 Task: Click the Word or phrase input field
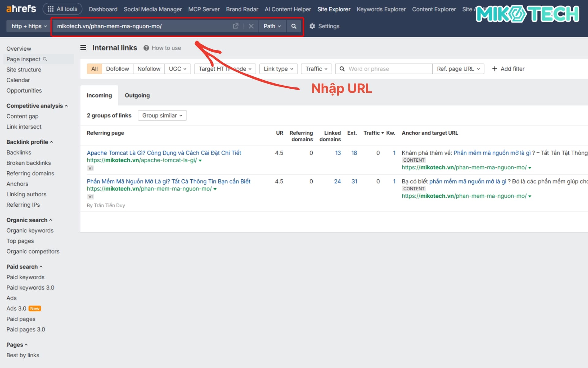click(x=383, y=69)
